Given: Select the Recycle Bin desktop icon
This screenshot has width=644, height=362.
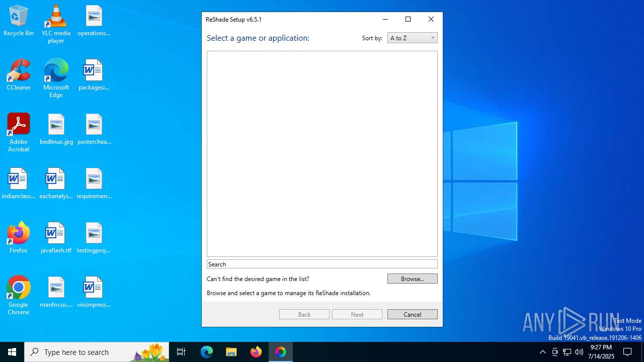Looking at the screenshot, I should (19, 21).
